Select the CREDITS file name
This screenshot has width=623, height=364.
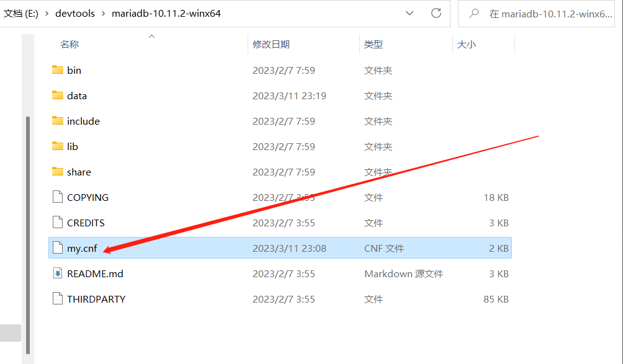tap(86, 223)
